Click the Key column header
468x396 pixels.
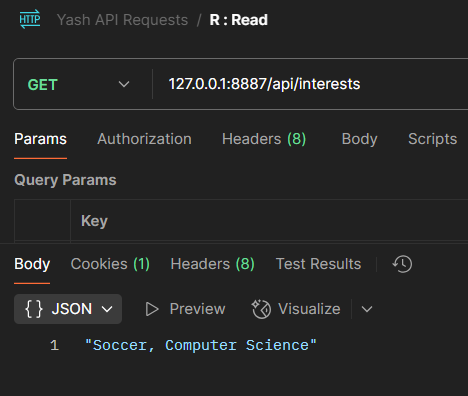[x=94, y=221]
